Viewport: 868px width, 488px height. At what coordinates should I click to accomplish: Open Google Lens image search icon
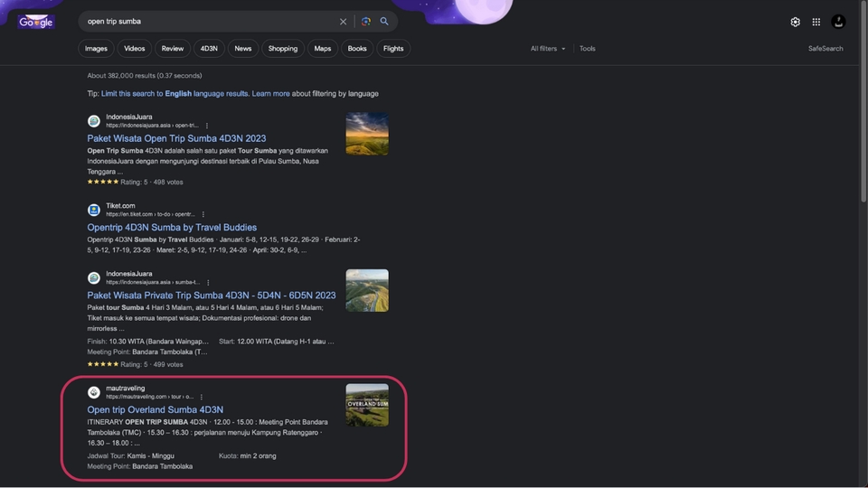pos(366,22)
